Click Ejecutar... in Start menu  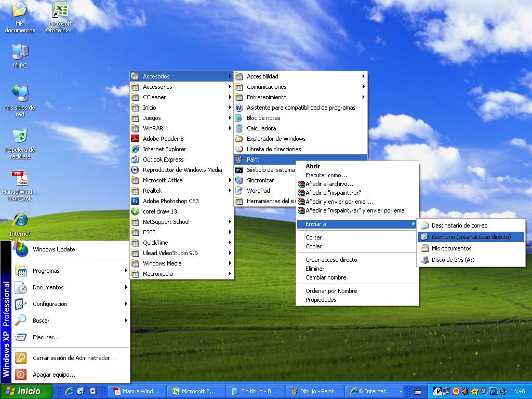click(71, 337)
